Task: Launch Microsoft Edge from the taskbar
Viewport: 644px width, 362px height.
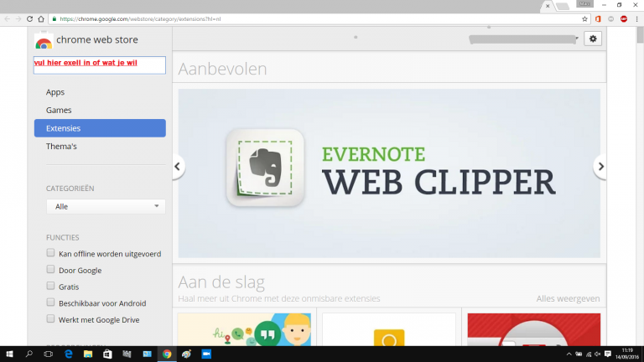Action: point(68,354)
